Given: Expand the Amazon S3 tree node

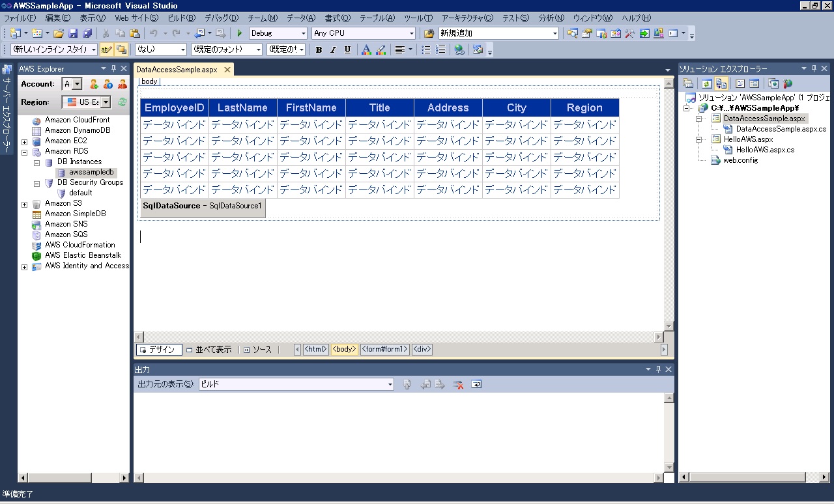Looking at the screenshot, I should 25,204.
